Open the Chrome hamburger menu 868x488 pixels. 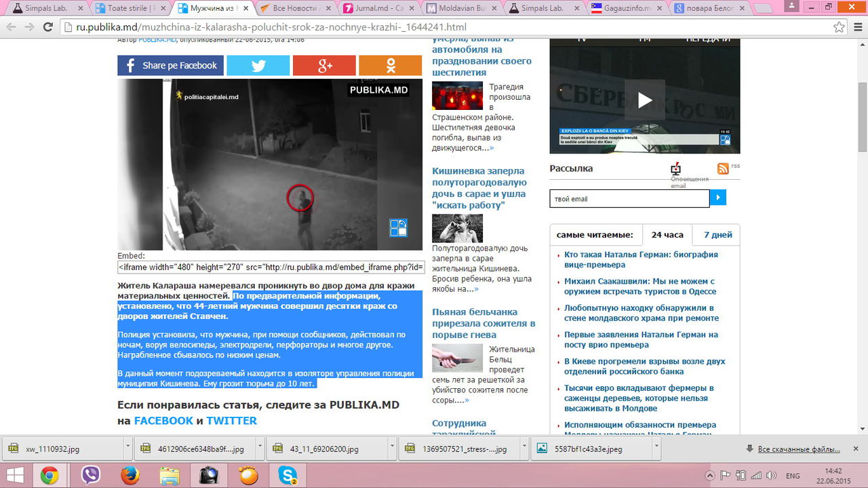(x=856, y=27)
